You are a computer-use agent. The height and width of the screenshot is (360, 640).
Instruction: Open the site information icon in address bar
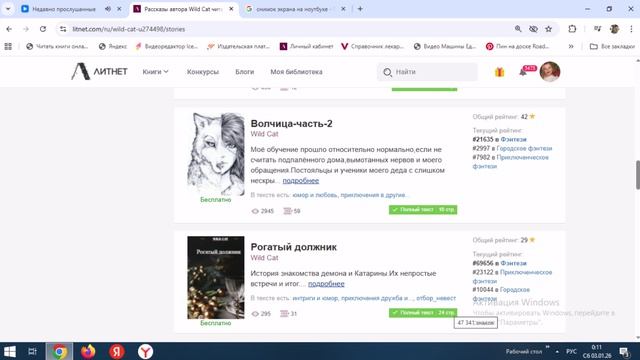coord(63,29)
